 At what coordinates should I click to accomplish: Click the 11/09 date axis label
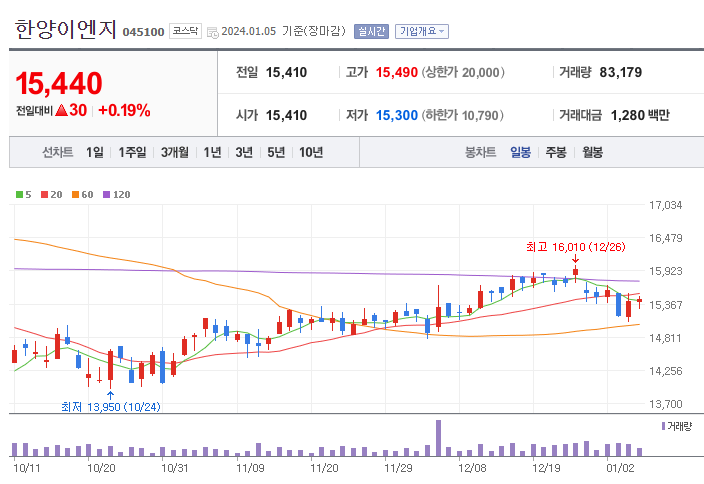pyautogui.click(x=250, y=468)
